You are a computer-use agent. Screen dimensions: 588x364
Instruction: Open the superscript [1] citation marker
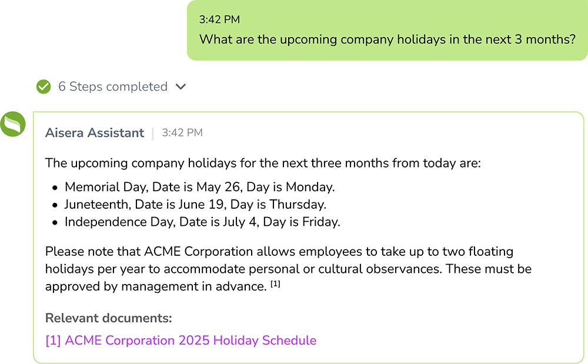pyautogui.click(x=275, y=284)
